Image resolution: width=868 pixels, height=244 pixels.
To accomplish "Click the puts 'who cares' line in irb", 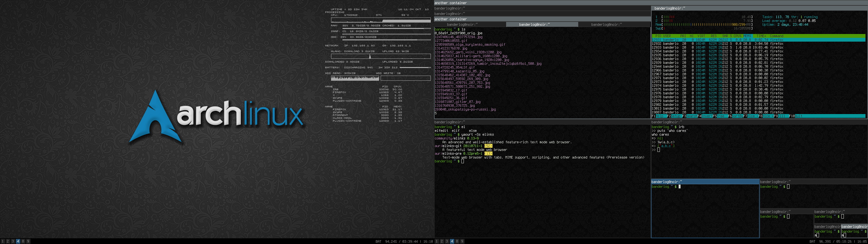I will coord(669,131).
